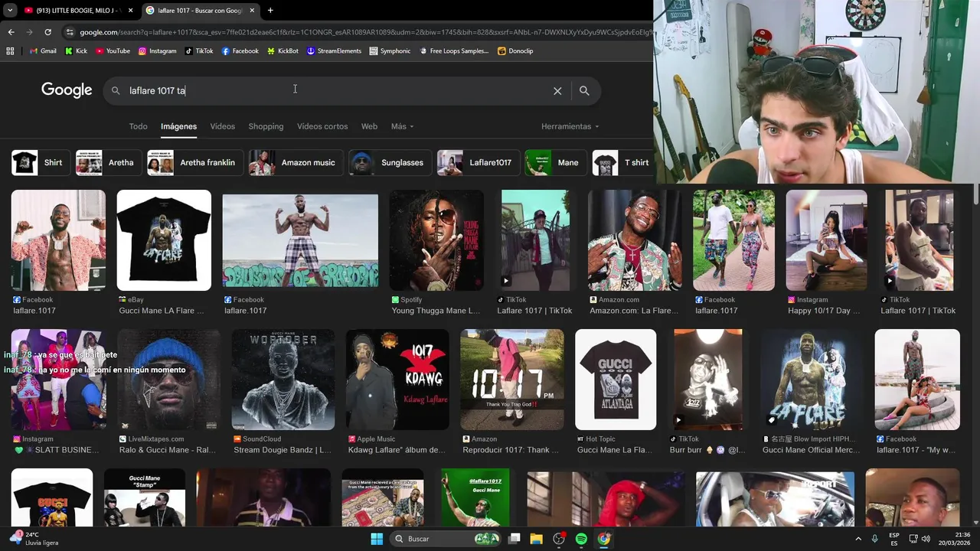Filter by the Sunglasses chip
Viewport: 980px width, 551px height.
[390, 162]
